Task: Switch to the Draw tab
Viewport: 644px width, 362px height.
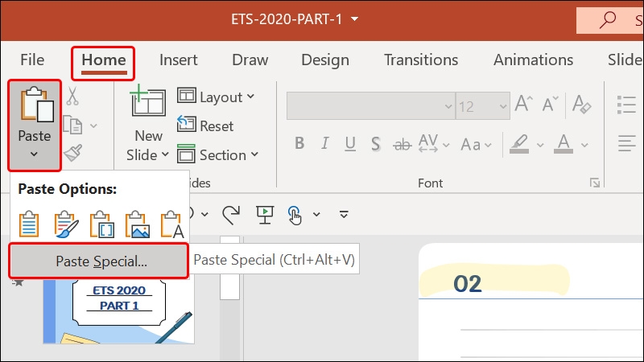Action: click(250, 60)
